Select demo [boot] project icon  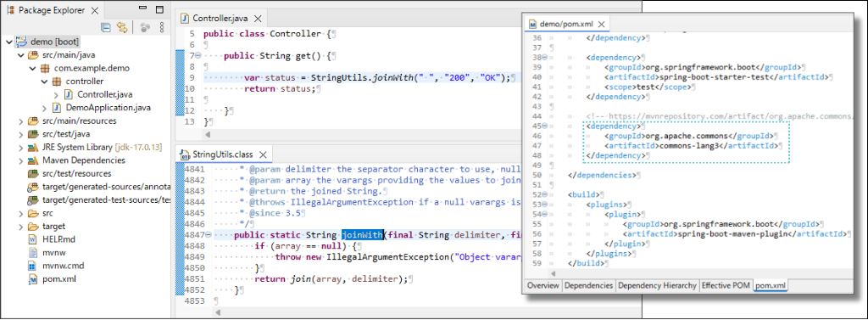tap(21, 42)
